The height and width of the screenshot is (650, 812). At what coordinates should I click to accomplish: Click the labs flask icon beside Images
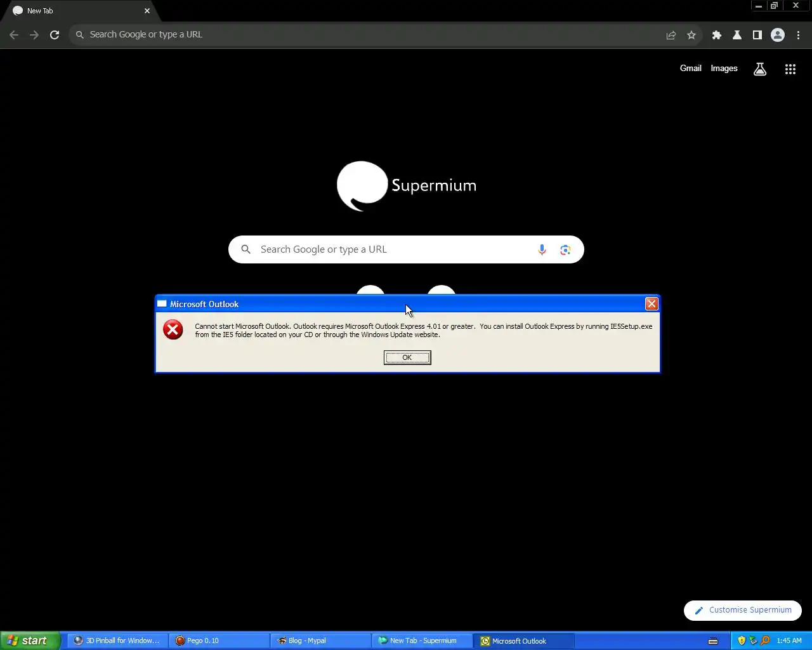(x=760, y=69)
